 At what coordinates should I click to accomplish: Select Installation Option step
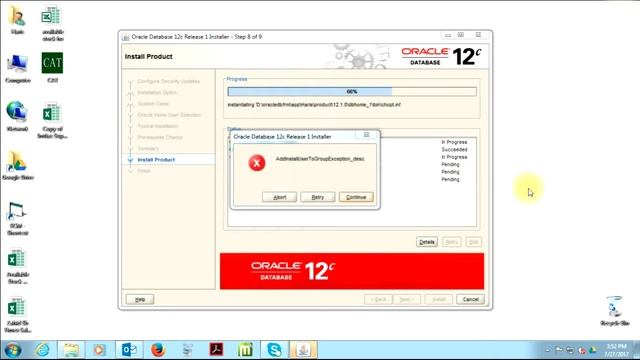tap(157, 93)
